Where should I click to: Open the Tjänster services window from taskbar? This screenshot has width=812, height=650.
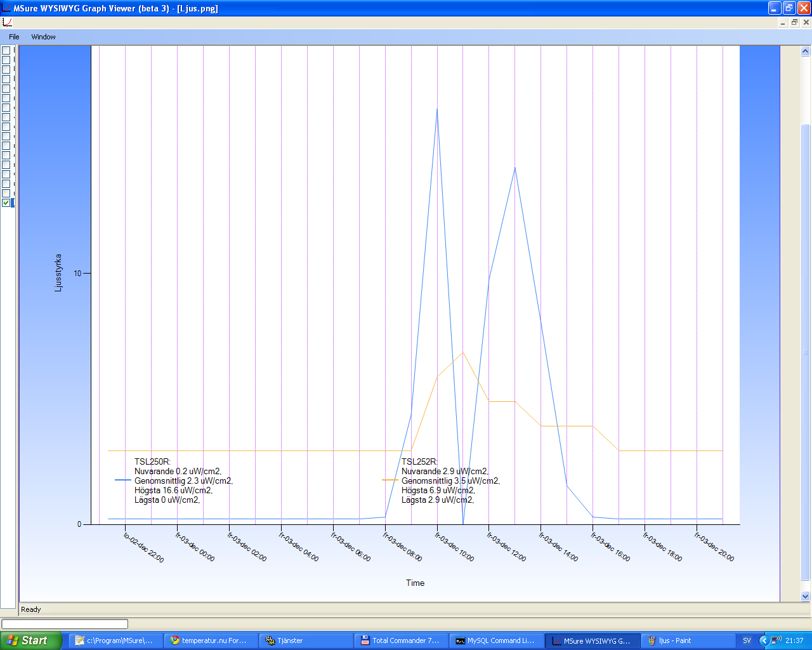click(x=306, y=640)
